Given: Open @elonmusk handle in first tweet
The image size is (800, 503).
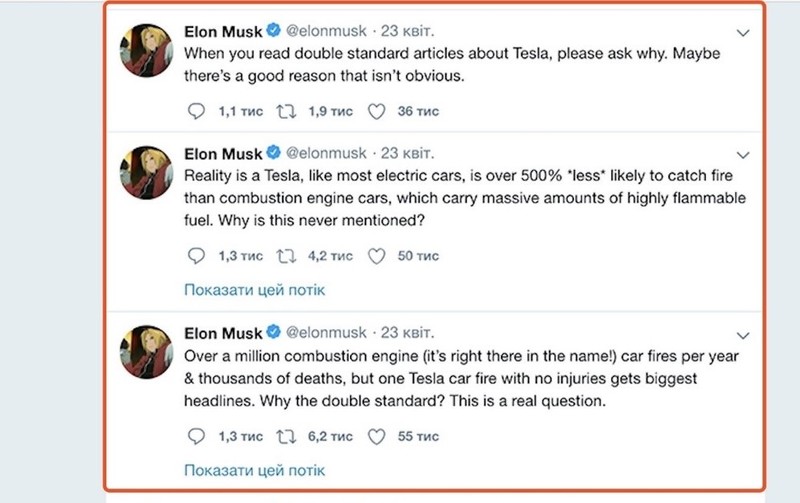Looking at the screenshot, I should coord(325,32).
